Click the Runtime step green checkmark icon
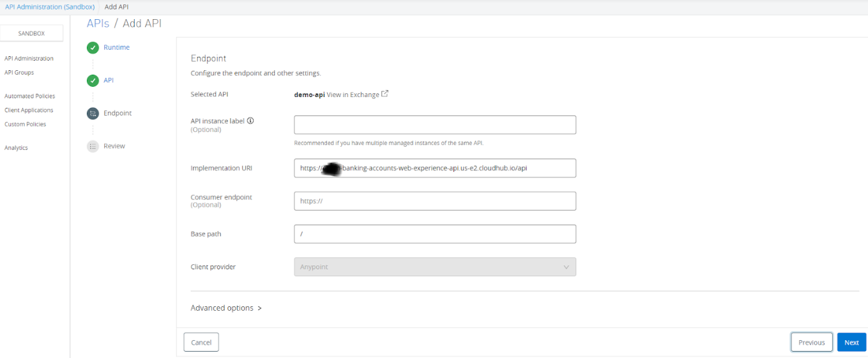This screenshot has height=358, width=868. coord(93,48)
